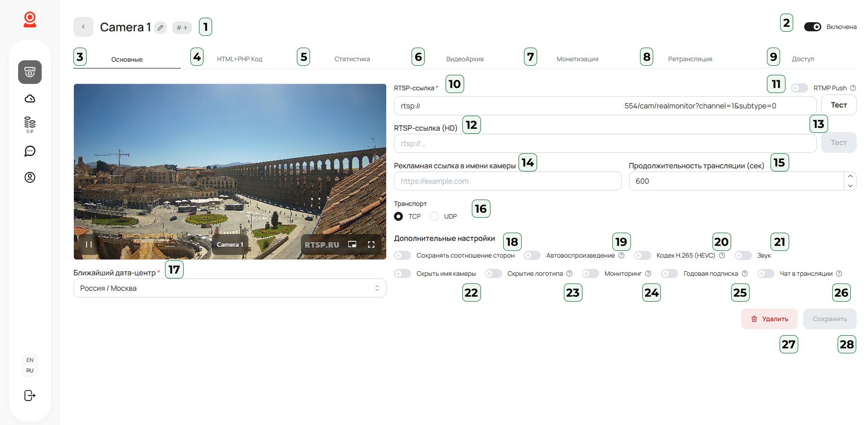Image resolution: width=868 pixels, height=425 pixels.
Task: Enter fullscreen on the video player
Action: (x=371, y=244)
